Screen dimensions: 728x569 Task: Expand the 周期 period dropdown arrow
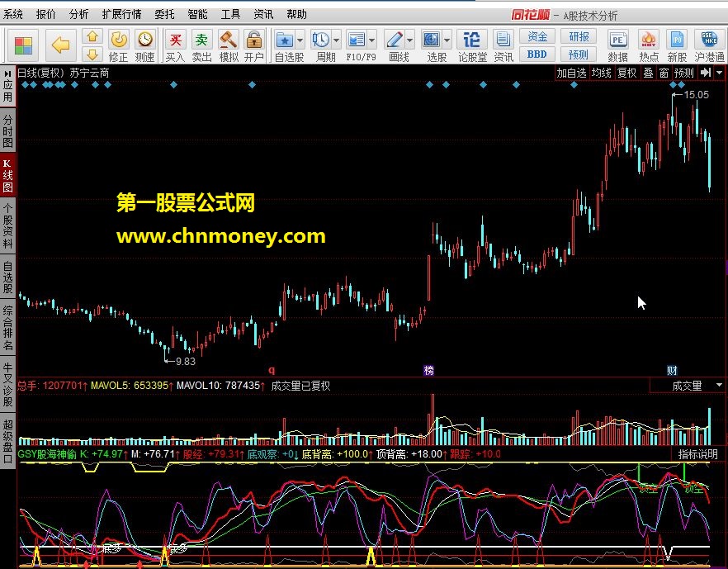click(337, 40)
